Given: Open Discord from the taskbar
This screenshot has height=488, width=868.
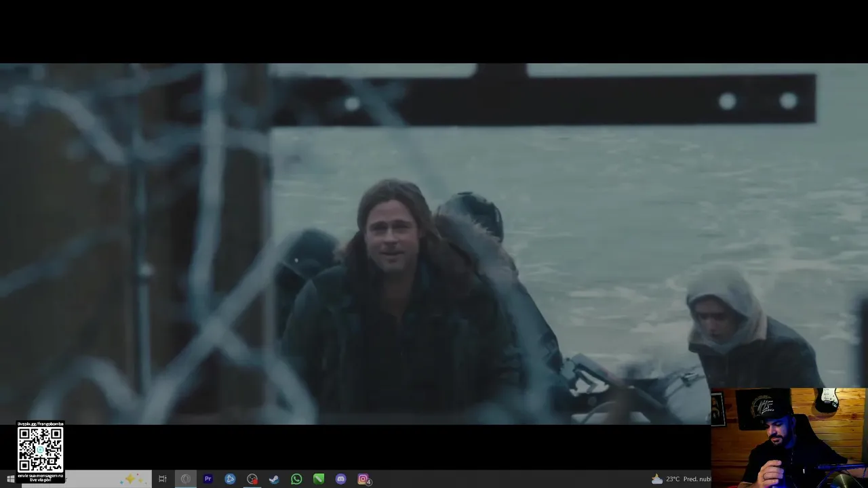Looking at the screenshot, I should pyautogui.click(x=340, y=479).
